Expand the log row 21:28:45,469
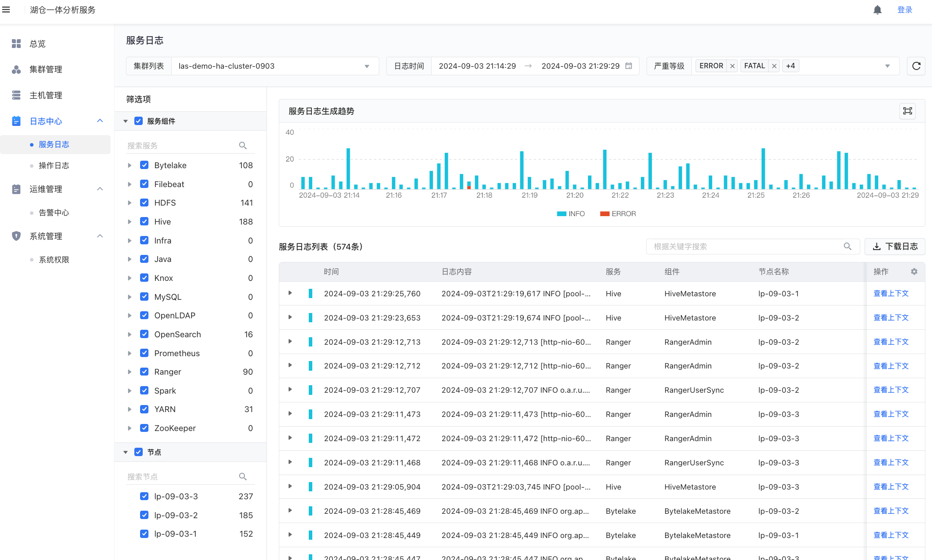Screen dimensions: 932x560 (290, 511)
